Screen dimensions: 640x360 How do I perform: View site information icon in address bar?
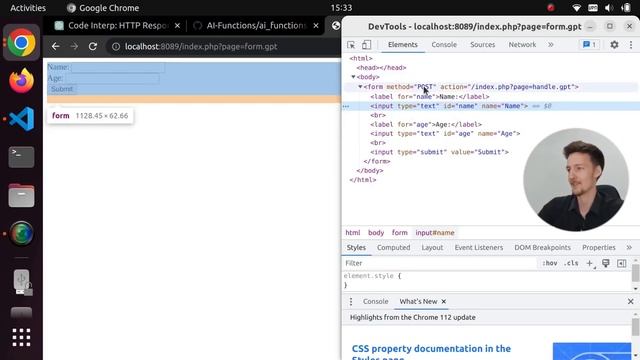116,47
